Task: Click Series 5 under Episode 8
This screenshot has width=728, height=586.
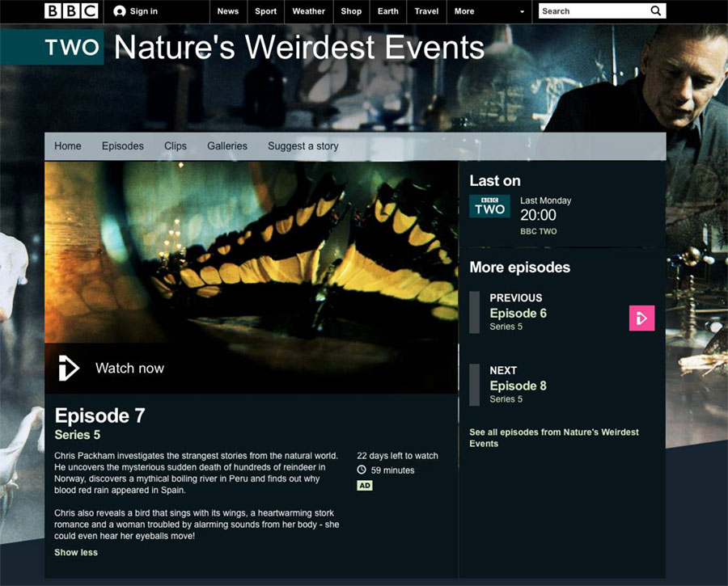Action: pos(506,399)
